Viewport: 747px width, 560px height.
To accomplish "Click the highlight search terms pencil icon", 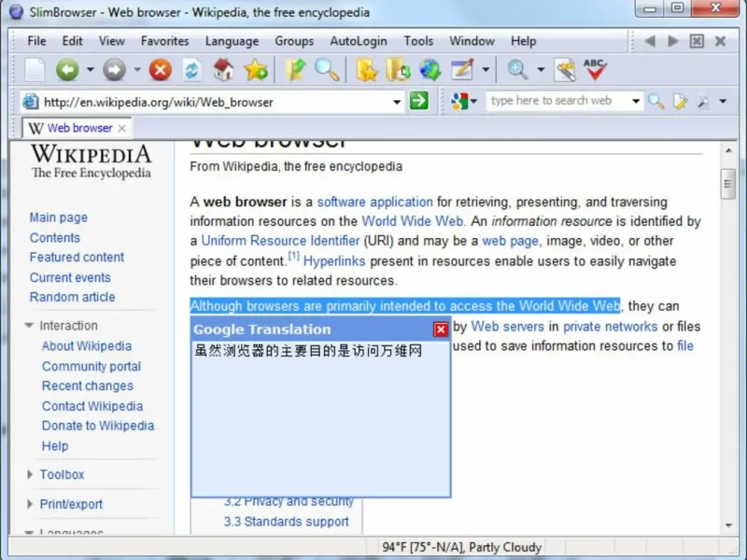I will pyautogui.click(x=680, y=102).
